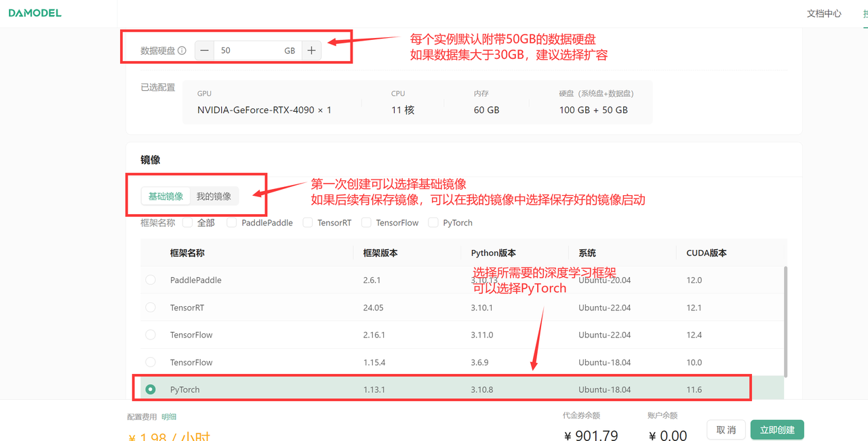Click the NVIDIA-GeForce-RTX-4090 × 1 text
The height and width of the screenshot is (441, 868).
[x=264, y=110]
